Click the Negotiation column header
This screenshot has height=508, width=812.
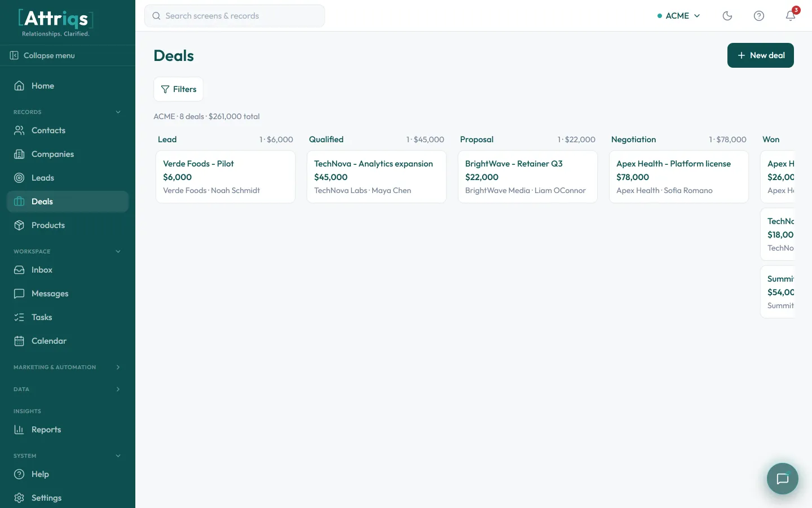(633, 139)
